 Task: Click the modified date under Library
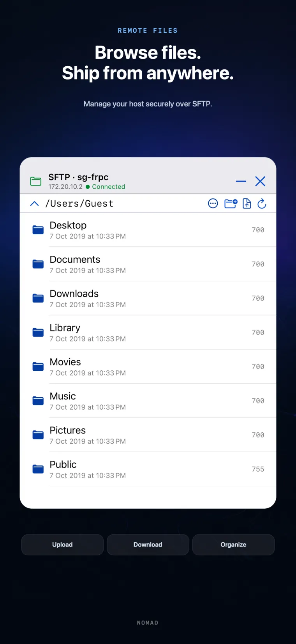click(x=88, y=339)
